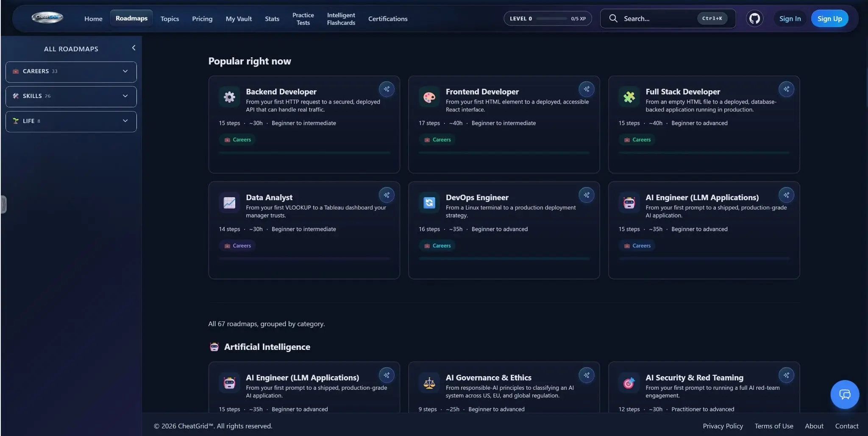Click the AI Governance scales icon
Image resolution: width=868 pixels, height=436 pixels.
tap(429, 383)
